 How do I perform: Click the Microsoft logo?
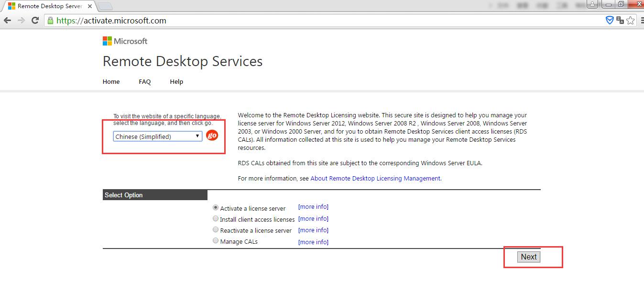coord(125,41)
